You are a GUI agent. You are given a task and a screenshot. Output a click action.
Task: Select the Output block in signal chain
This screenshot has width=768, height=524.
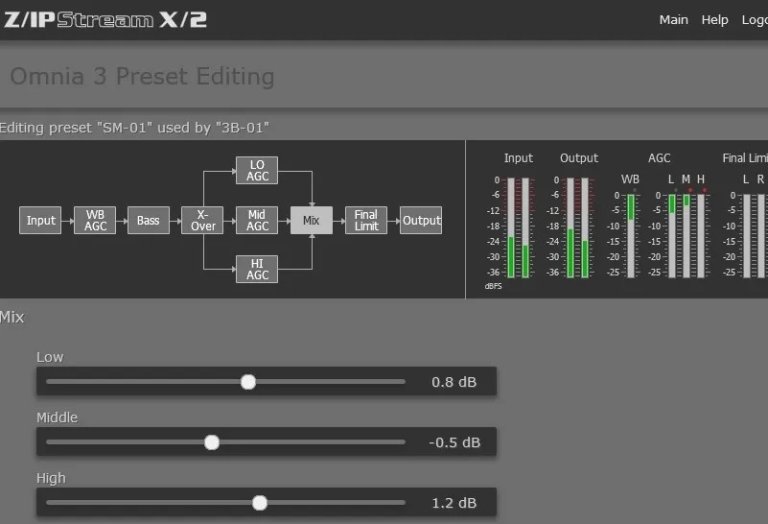click(x=421, y=220)
